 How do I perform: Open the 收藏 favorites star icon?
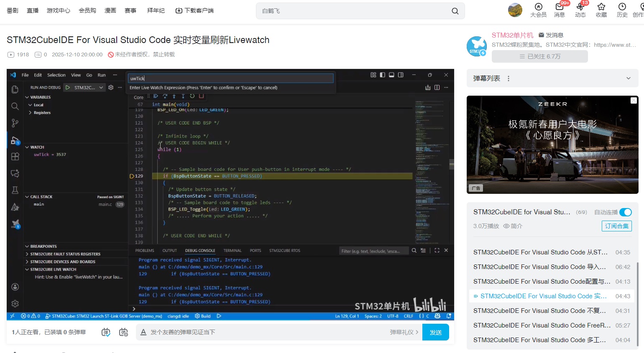(601, 10)
